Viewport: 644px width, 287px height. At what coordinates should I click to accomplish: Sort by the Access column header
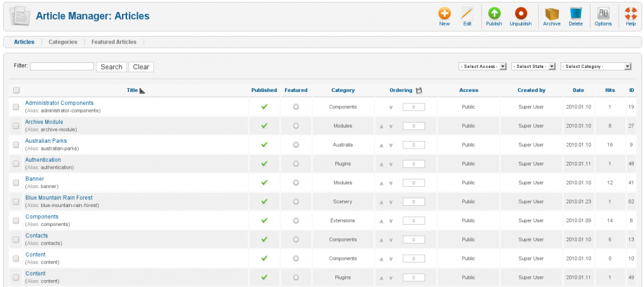(469, 90)
